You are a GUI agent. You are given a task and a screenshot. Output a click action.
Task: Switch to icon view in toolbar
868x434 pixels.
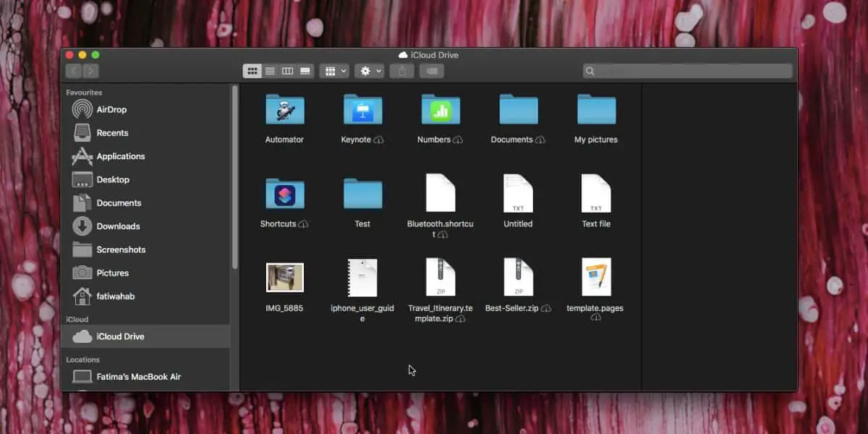pyautogui.click(x=252, y=71)
